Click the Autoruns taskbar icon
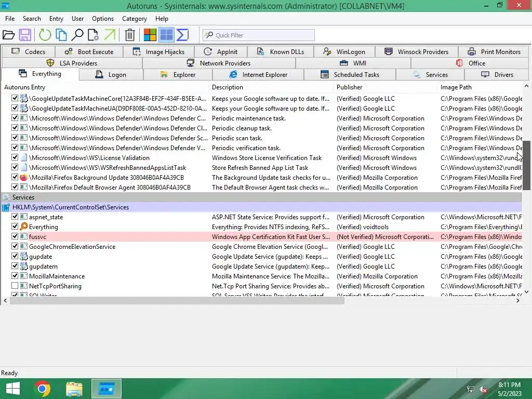The height and width of the screenshot is (399, 532). (x=106, y=389)
